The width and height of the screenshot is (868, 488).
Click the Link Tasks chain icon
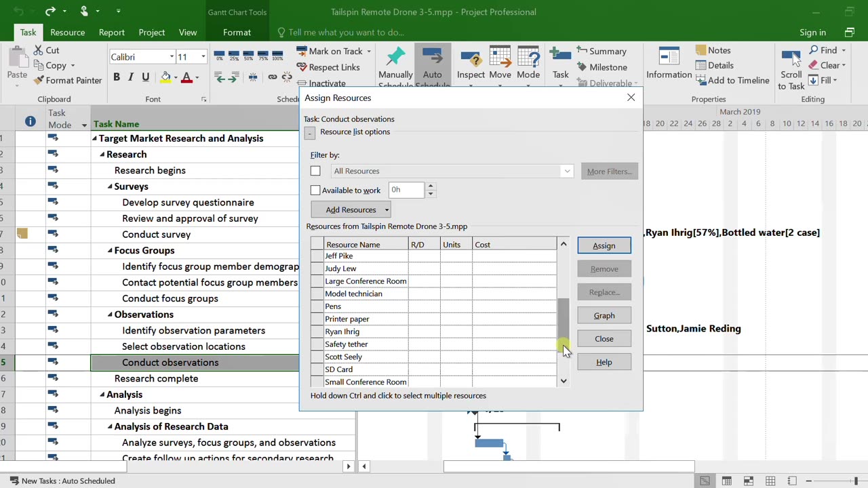click(272, 77)
